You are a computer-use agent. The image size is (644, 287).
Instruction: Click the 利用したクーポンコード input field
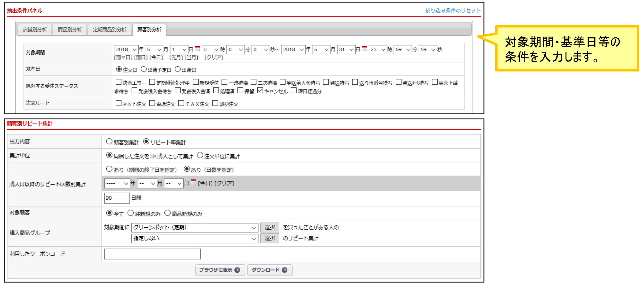pos(152,254)
